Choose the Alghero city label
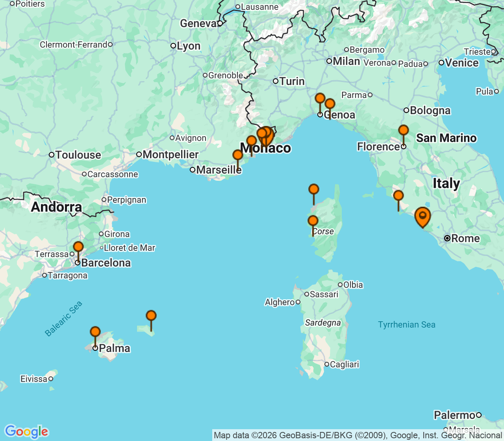This screenshot has width=504, height=441. pos(280,302)
